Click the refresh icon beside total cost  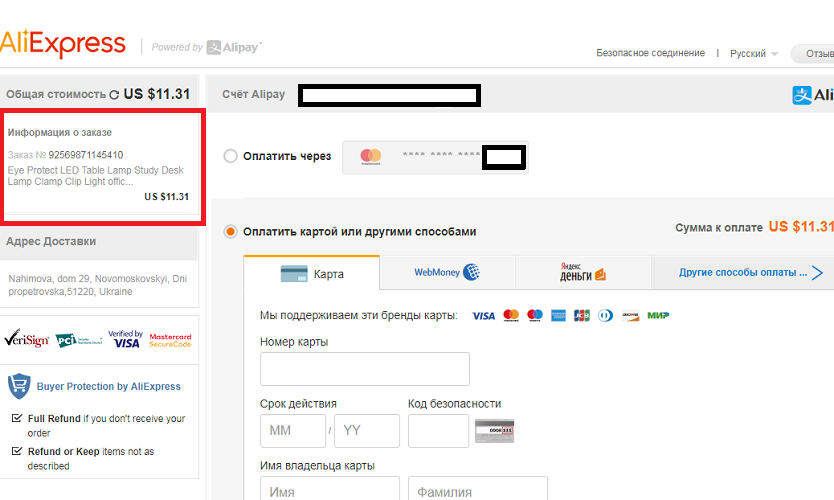(x=114, y=94)
